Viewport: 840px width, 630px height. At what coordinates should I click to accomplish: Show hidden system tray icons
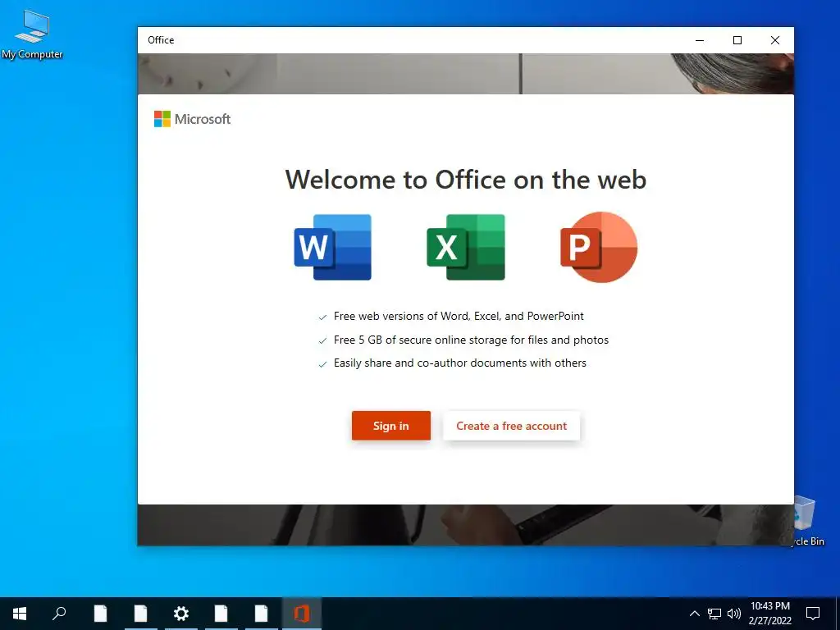tap(694, 614)
